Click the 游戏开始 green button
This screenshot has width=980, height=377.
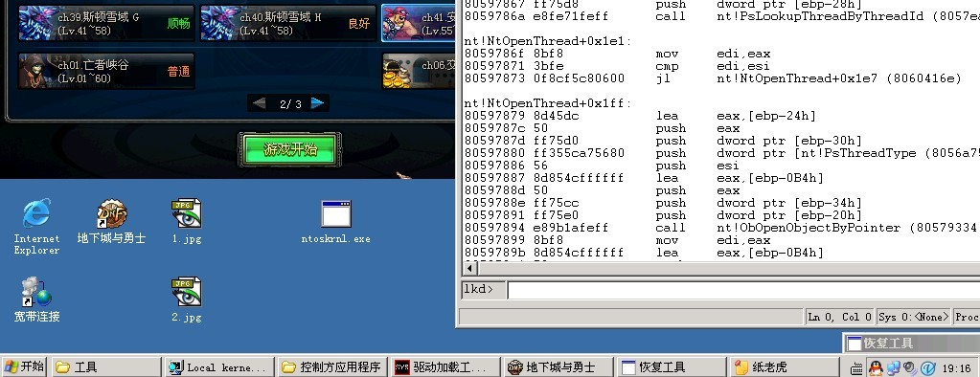290,150
